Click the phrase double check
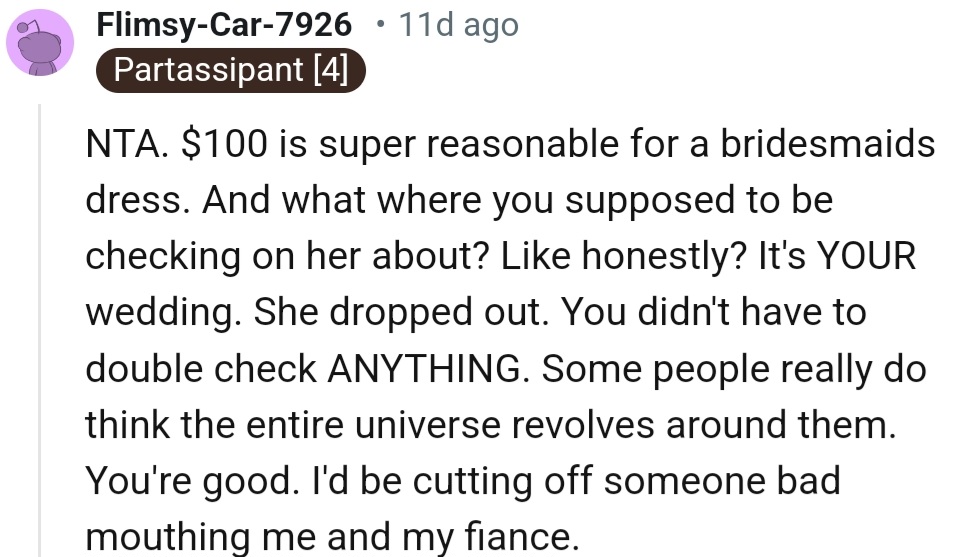This screenshot has height=557, width=968. 201,368
